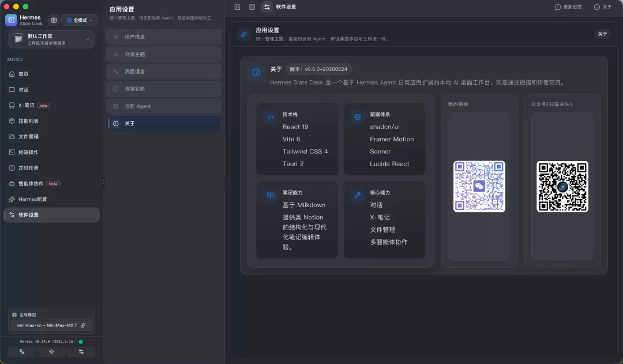Click Tauri 2 entry

[293, 164]
